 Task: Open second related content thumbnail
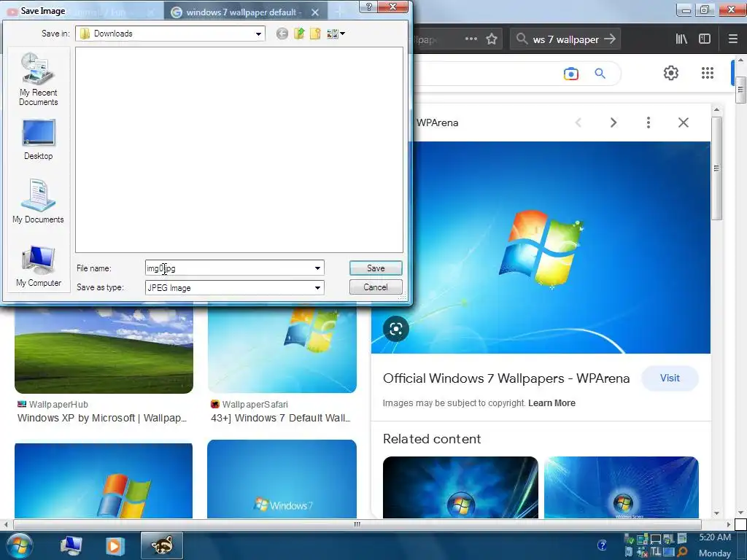[622, 488]
